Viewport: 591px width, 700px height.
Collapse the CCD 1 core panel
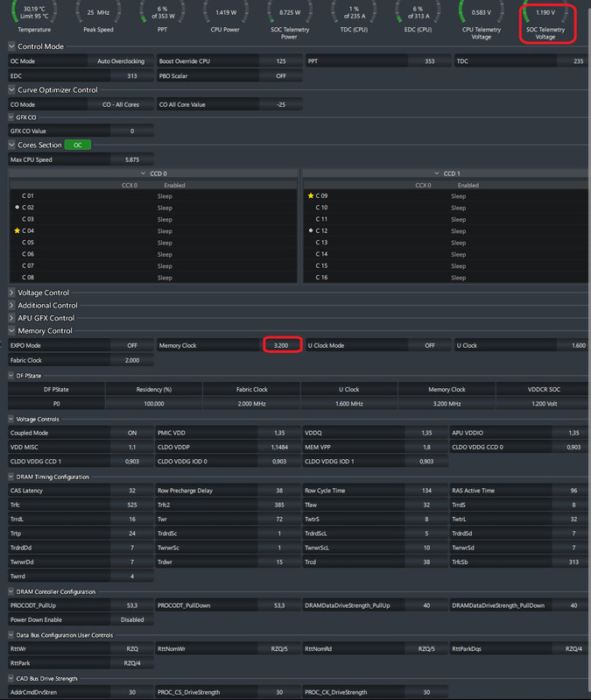pyautogui.click(x=437, y=173)
